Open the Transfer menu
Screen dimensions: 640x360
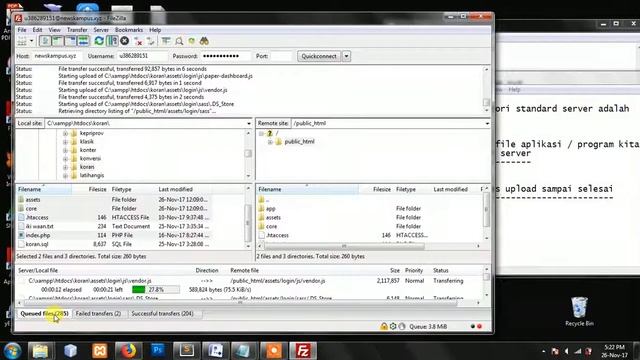point(77,30)
